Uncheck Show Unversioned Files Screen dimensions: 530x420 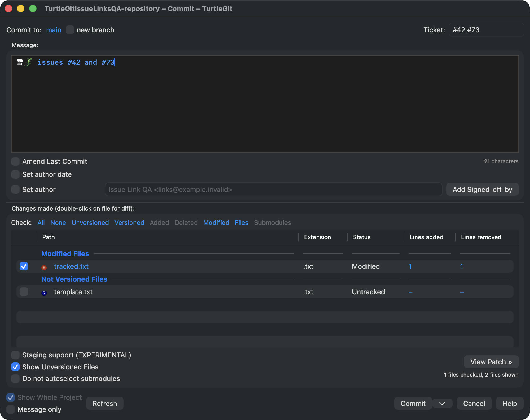[15, 367]
